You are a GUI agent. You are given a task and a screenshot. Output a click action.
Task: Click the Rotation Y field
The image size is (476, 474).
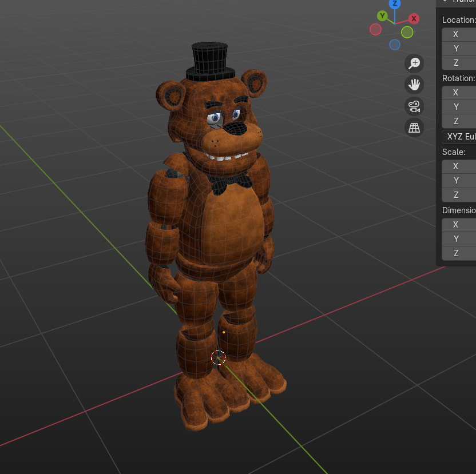[x=459, y=107]
